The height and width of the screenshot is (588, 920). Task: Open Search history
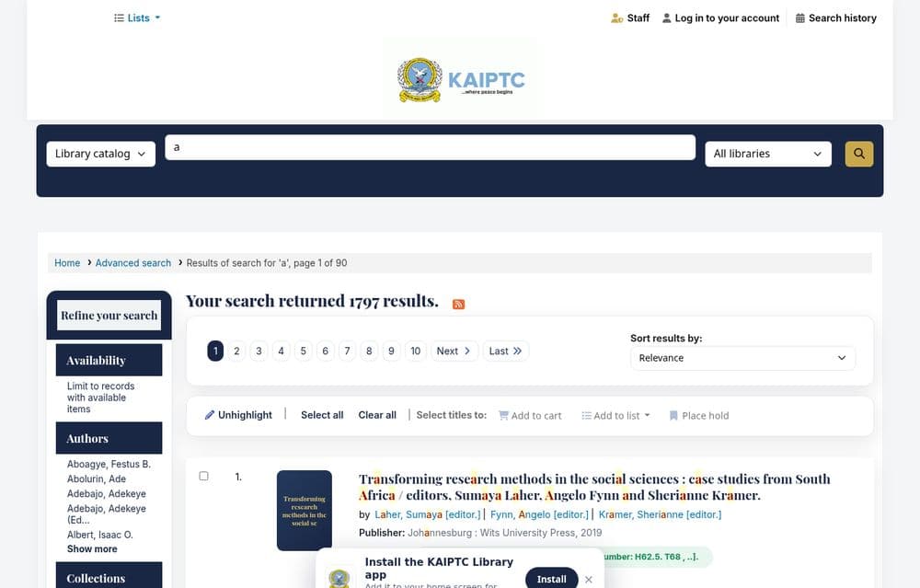(836, 18)
